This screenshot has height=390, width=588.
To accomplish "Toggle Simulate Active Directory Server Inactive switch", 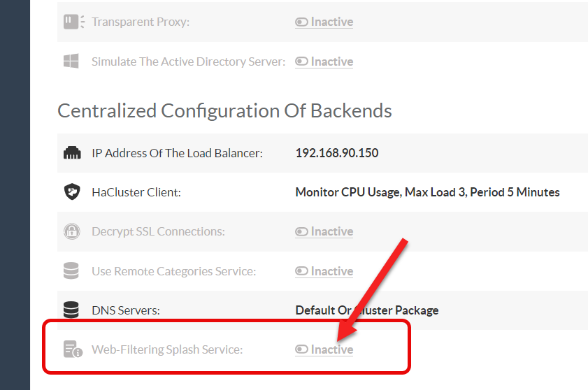I will click(x=324, y=62).
